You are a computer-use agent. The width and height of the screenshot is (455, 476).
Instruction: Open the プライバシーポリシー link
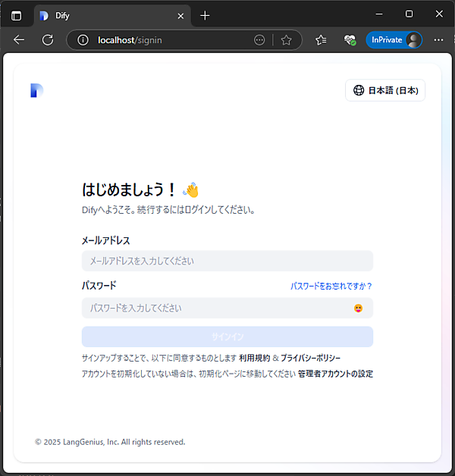point(311,358)
